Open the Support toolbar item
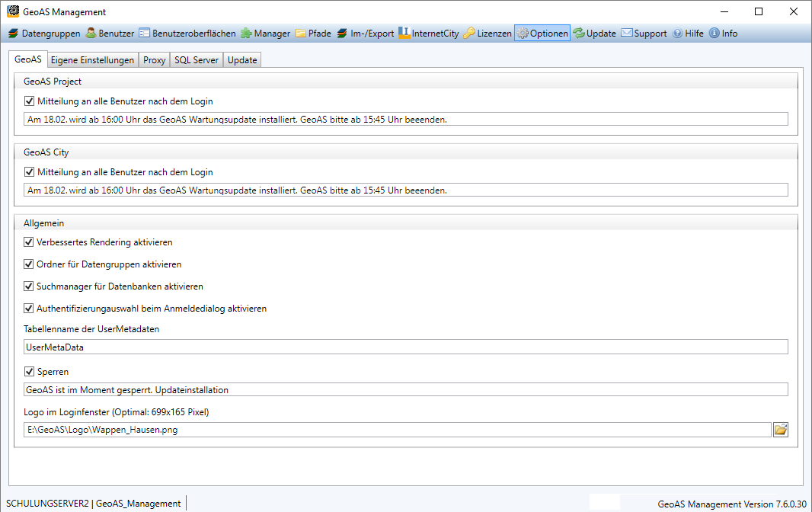The image size is (812, 512). (x=644, y=34)
